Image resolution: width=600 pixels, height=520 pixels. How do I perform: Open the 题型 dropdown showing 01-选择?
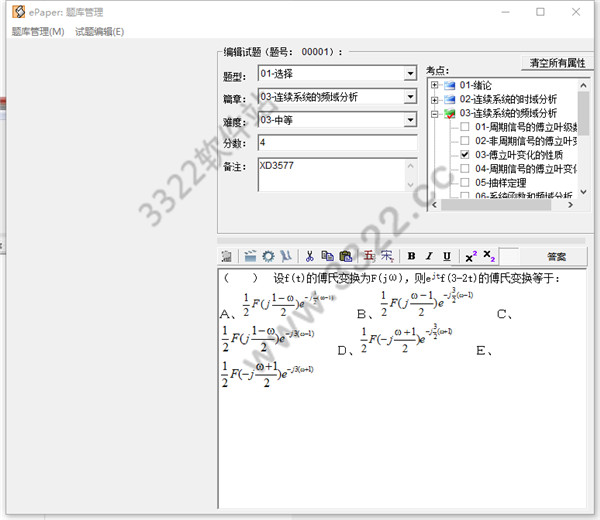(x=410, y=73)
